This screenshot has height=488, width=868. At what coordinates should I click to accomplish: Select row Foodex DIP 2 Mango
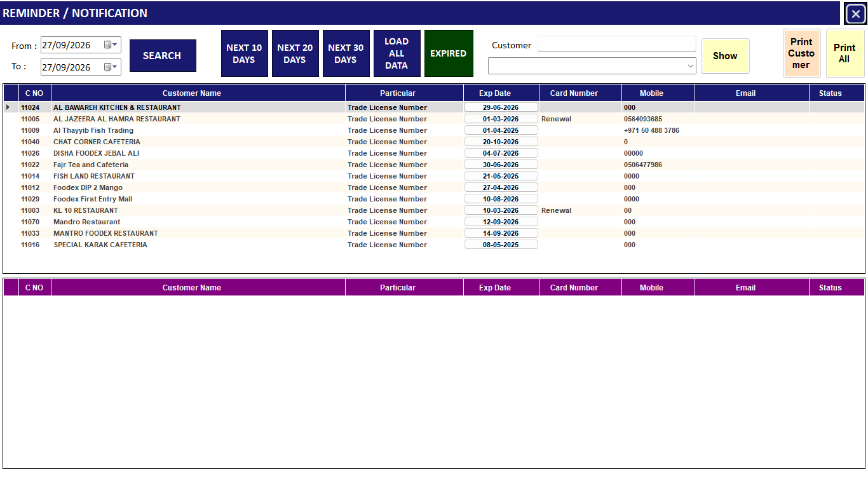[x=434, y=187]
